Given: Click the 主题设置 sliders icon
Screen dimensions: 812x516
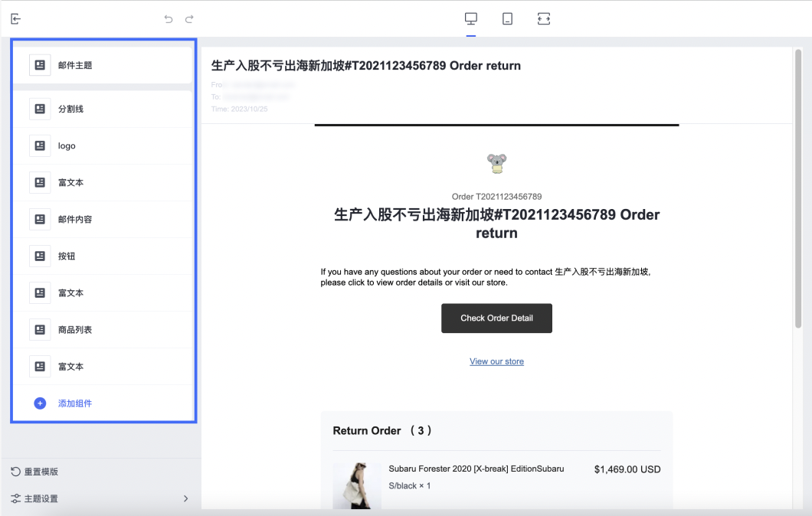Looking at the screenshot, I should tap(15, 498).
